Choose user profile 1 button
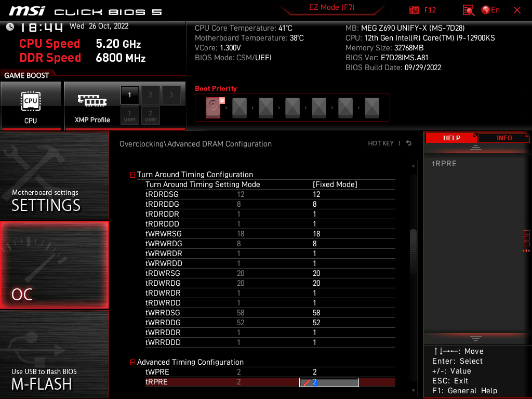This screenshot has height=399, width=532. point(129,116)
